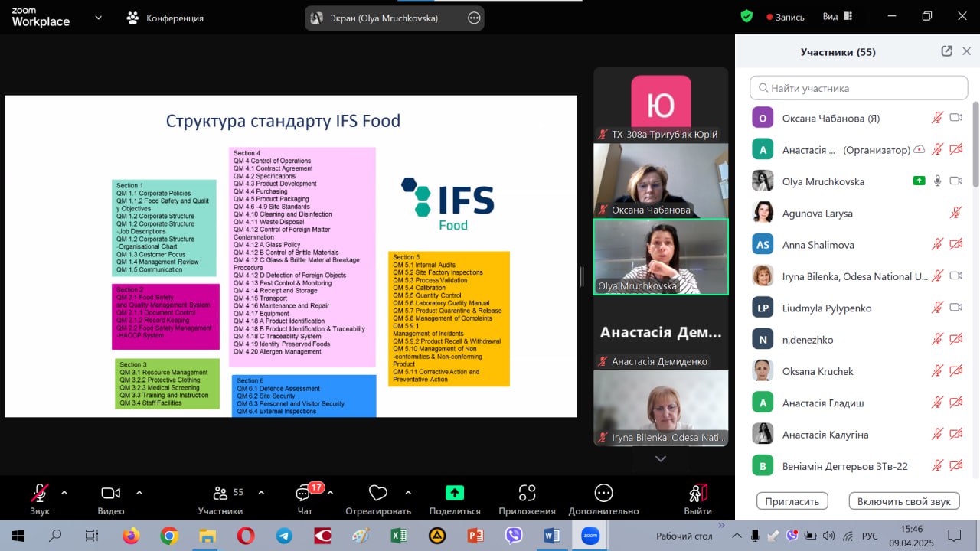Turn on camera with the Видео button

pos(111,499)
